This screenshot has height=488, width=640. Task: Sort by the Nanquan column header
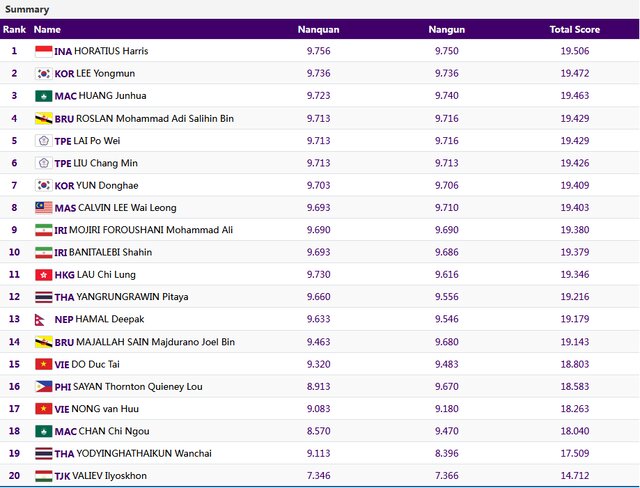coord(319,30)
